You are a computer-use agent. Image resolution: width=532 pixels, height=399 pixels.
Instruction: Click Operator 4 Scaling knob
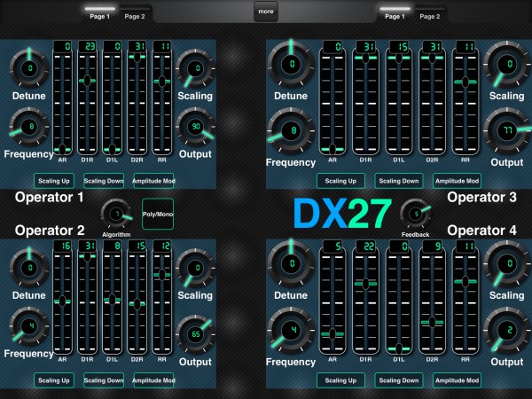[x=507, y=263]
